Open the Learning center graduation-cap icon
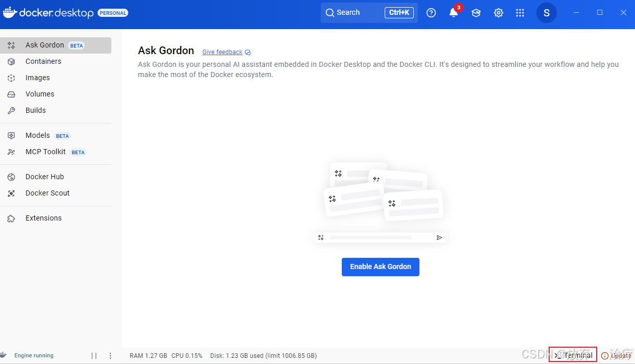Viewport: 635px width, 364px height. click(476, 13)
